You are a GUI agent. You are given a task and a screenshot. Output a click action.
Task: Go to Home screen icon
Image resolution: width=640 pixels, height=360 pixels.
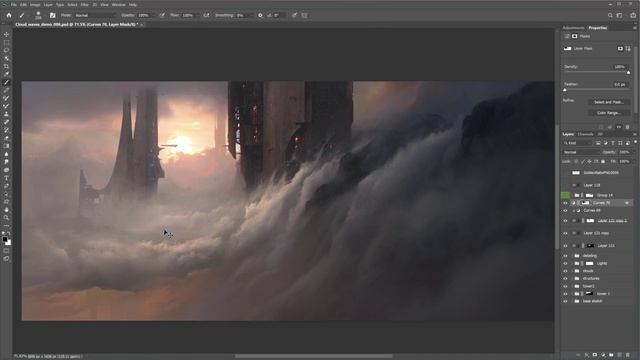9,15
